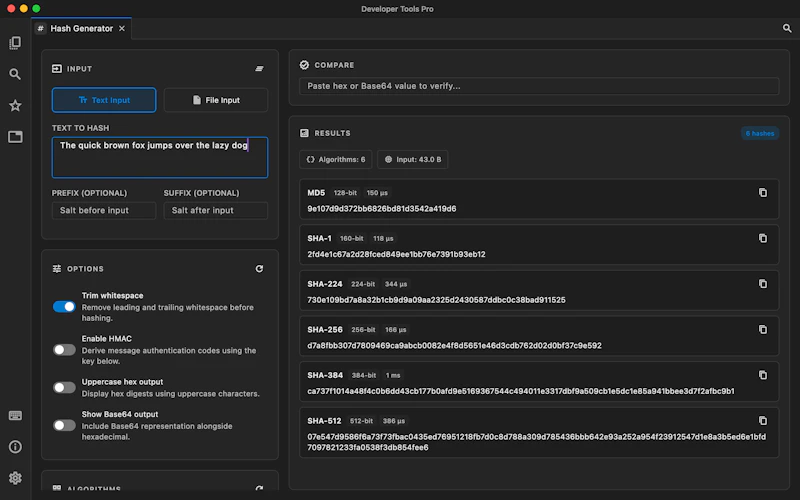Click the SHA-512 512-bit badge
Screen dimensions: 800x500
coord(361,421)
